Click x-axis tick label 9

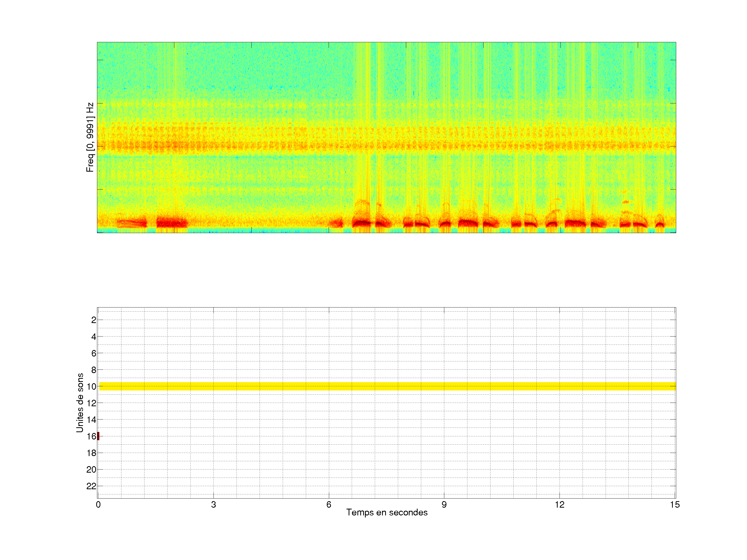pyautogui.click(x=444, y=505)
